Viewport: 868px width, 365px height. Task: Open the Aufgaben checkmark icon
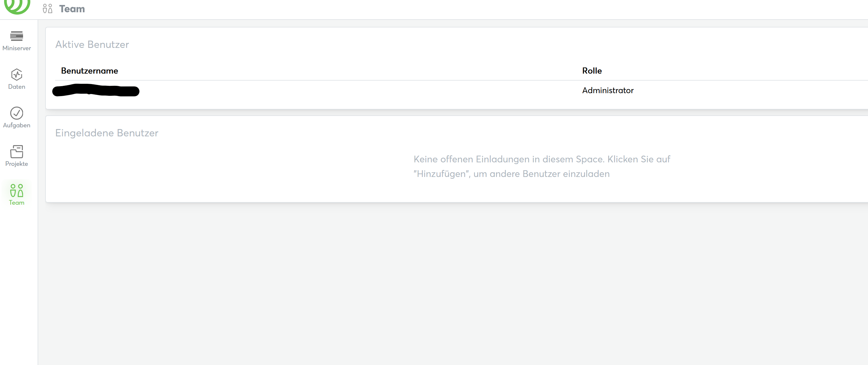(17, 113)
